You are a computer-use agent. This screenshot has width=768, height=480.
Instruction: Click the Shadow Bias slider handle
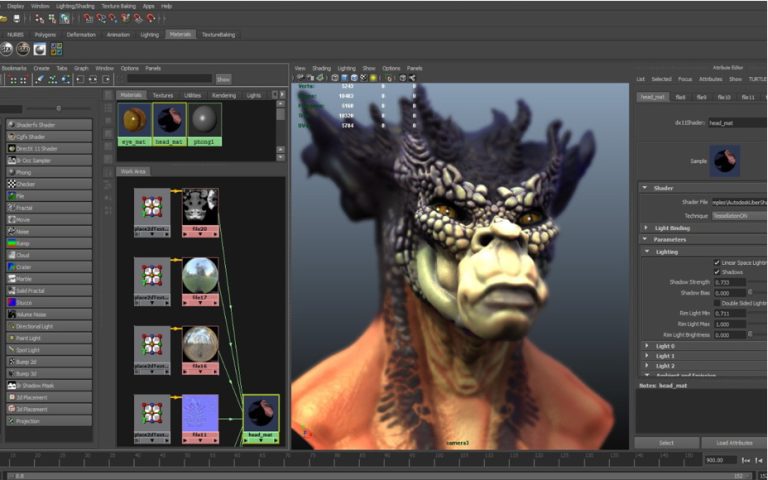[750, 292]
